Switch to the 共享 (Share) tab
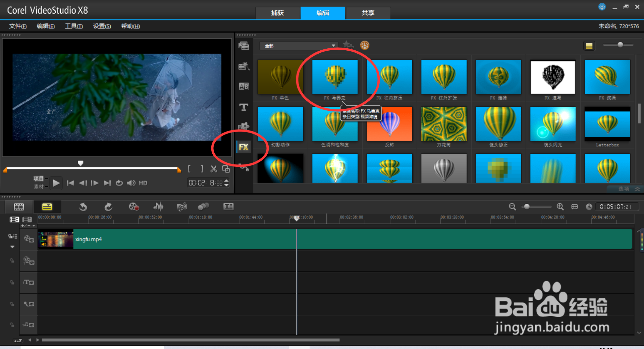 [368, 13]
